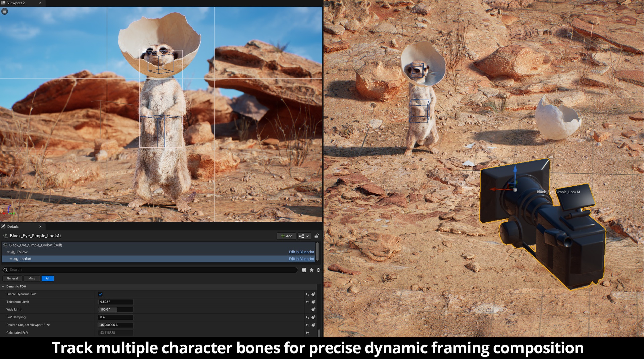The height and width of the screenshot is (359, 644).
Task: Add keyframe for Desired Subject Viewport Size
Action: [313, 325]
